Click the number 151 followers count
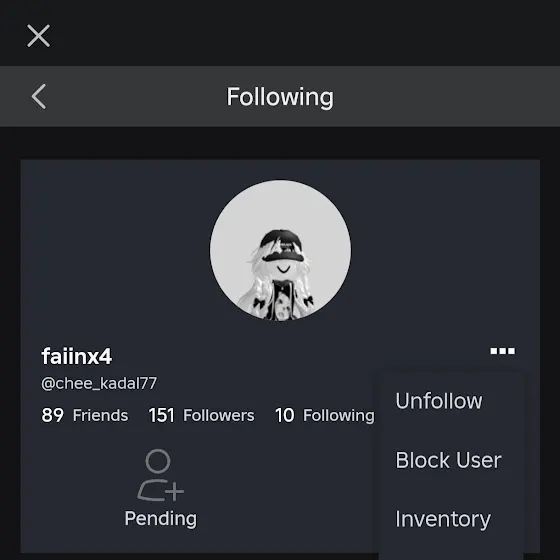The height and width of the screenshot is (560, 560). 161,415
